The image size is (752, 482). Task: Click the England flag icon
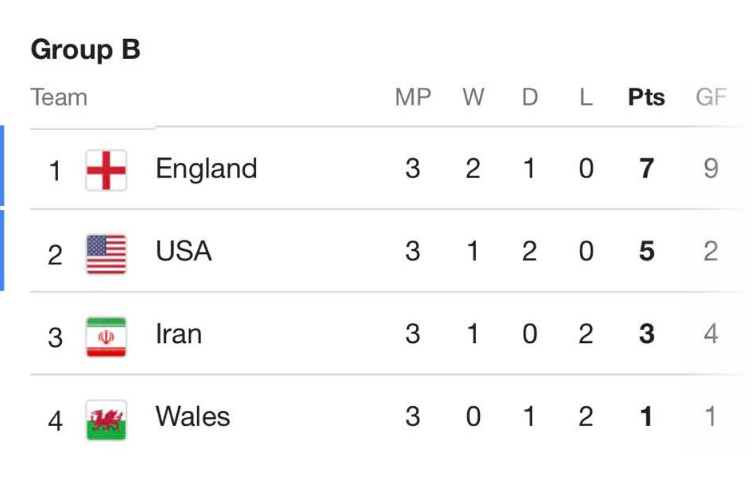[x=106, y=170]
